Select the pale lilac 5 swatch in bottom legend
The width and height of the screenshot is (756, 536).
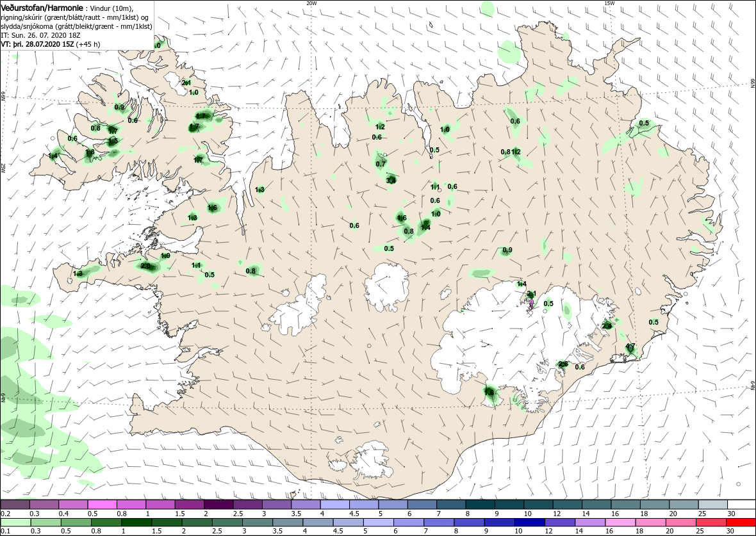[x=378, y=523]
